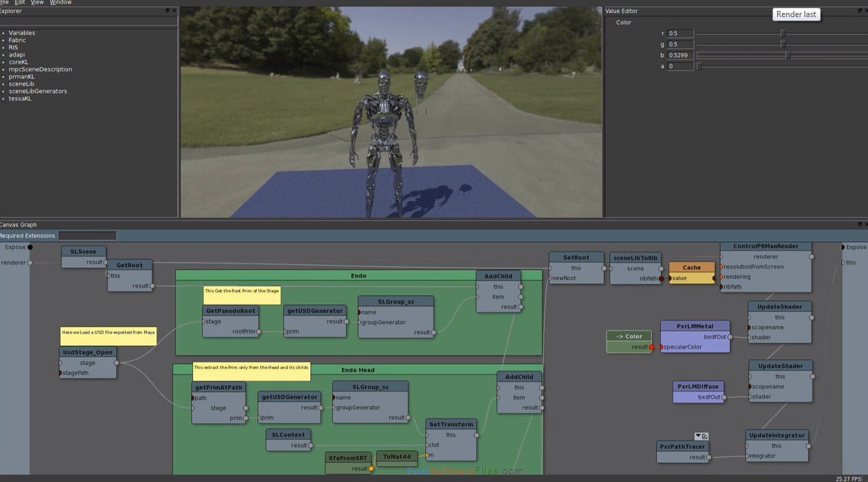Select sceneLibGenerators in Explorer
This screenshot has height=482, width=868.
38,91
